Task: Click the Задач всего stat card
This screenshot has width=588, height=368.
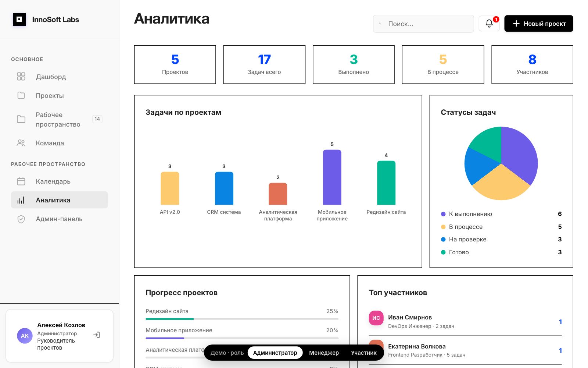Action: click(264, 64)
